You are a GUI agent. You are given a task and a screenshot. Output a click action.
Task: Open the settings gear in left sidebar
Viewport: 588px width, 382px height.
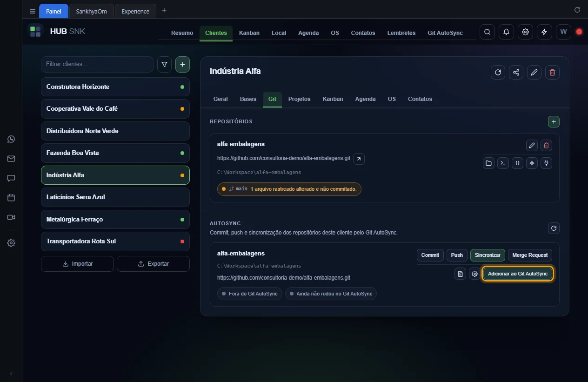point(11,243)
